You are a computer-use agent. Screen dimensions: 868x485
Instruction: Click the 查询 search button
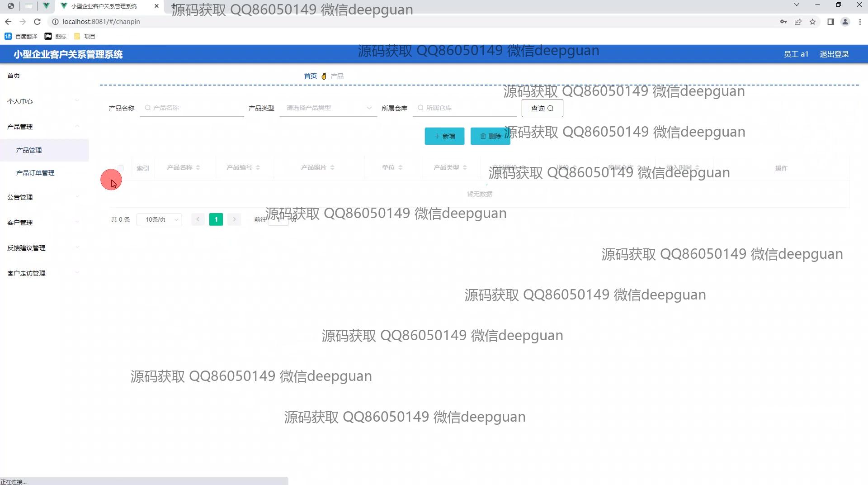(x=542, y=108)
